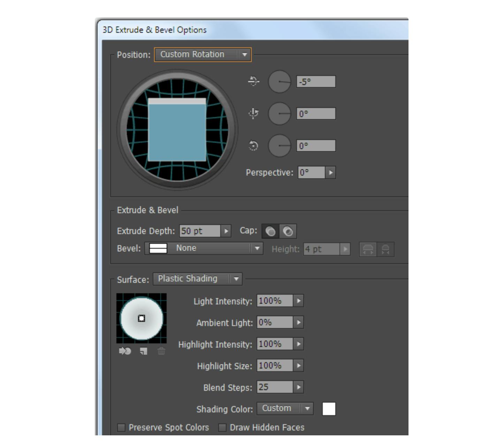Viewport: 504px width, 443px height.
Task: Open the Position dropdown showing Custom Rotation
Action: pyautogui.click(x=202, y=54)
